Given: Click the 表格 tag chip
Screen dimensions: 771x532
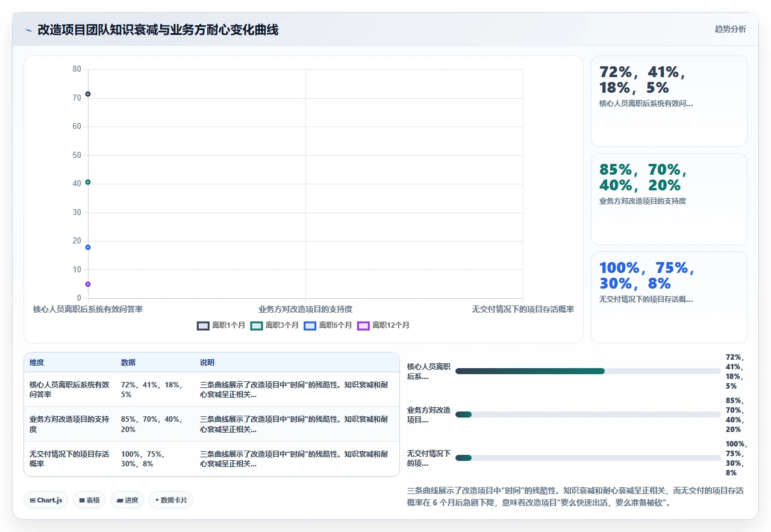Looking at the screenshot, I should pyautogui.click(x=89, y=500).
